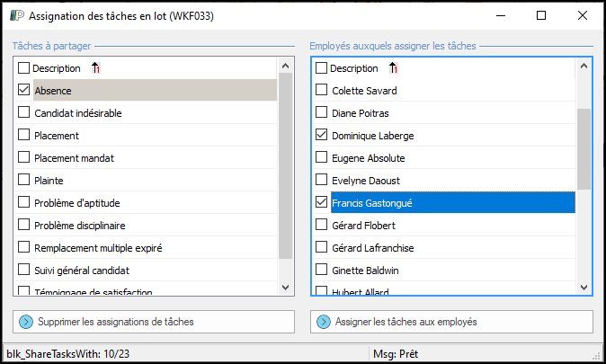This screenshot has height=364, width=606.
Task: Toggle select-all checkbox in tasks header
Action: coord(23,68)
